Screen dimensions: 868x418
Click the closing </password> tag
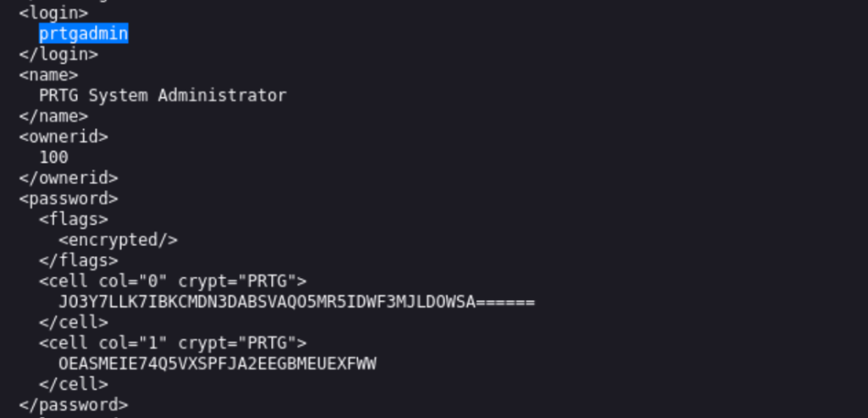[x=74, y=405]
